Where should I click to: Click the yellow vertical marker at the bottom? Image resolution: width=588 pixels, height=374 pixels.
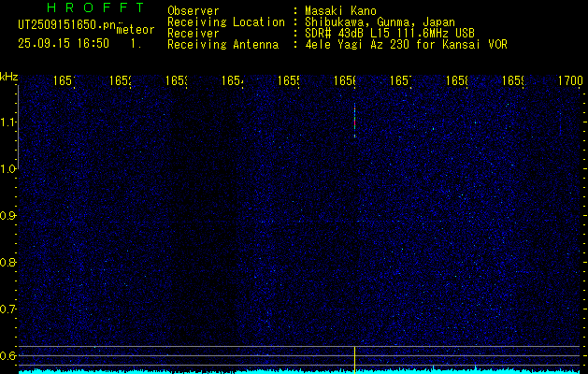(x=354, y=360)
